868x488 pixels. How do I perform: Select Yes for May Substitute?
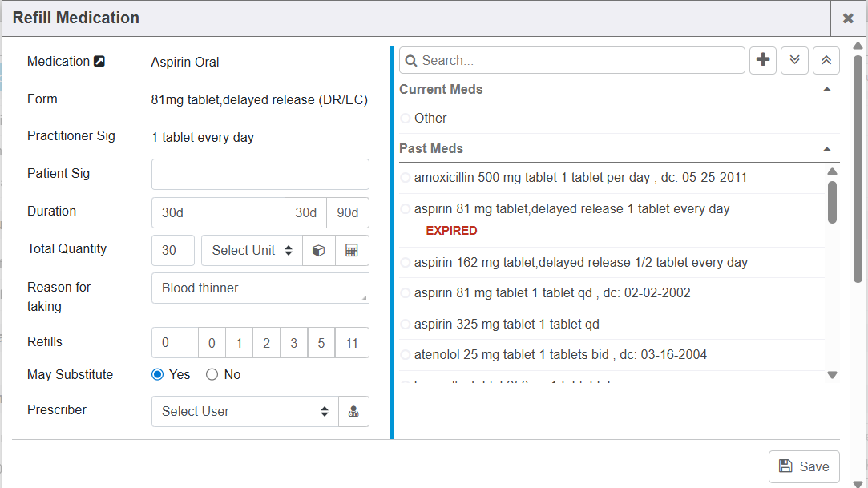158,374
